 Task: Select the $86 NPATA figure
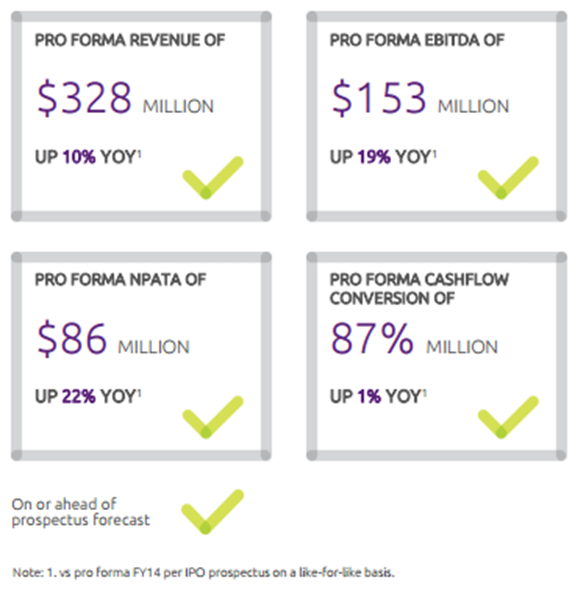click(72, 338)
